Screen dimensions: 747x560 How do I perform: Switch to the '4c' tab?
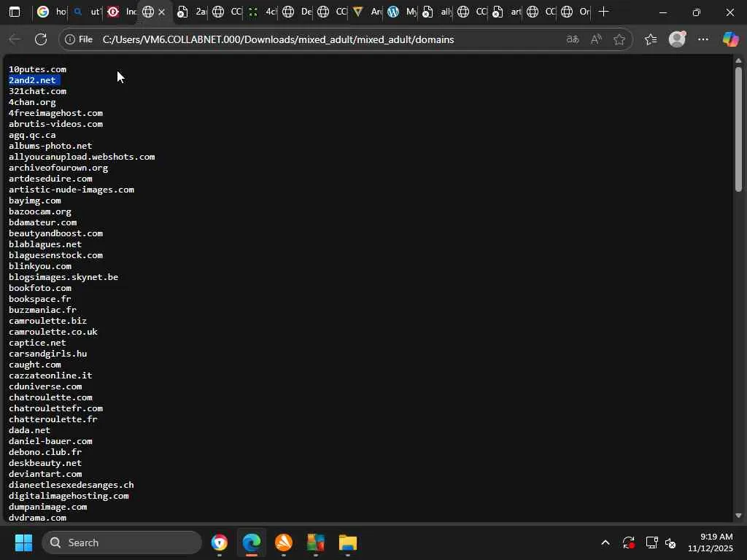pos(261,12)
